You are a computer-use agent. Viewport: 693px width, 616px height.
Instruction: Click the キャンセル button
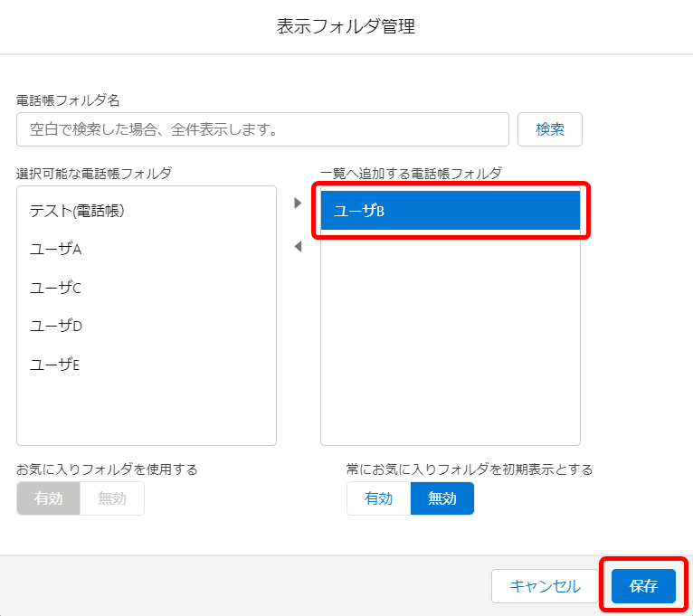pos(545,586)
